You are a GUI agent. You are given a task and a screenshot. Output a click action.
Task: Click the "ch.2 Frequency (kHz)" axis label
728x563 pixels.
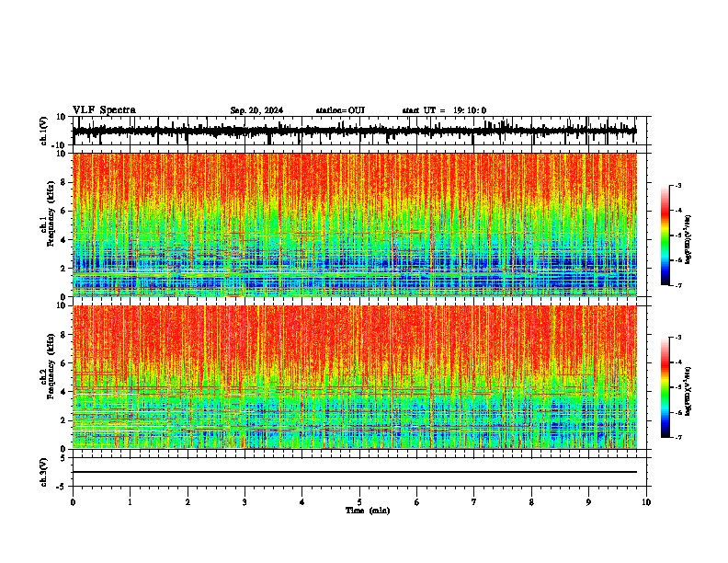(47, 367)
